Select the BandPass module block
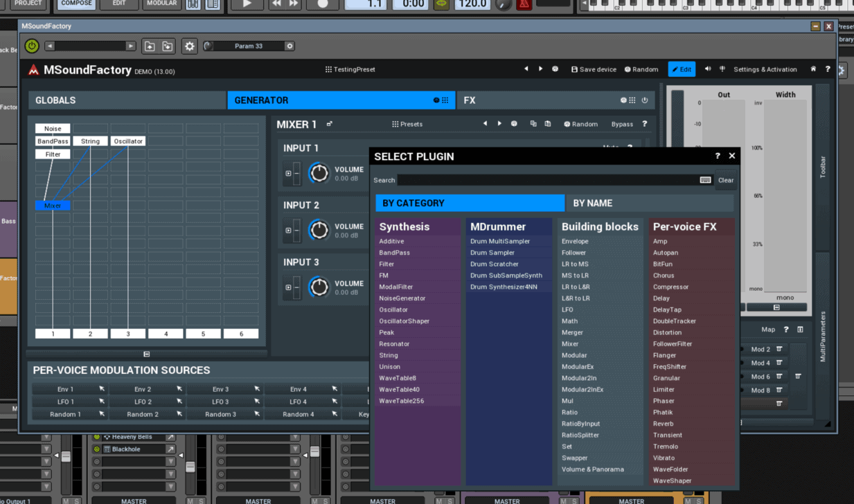Screen dimensions: 854x504 coord(53,141)
